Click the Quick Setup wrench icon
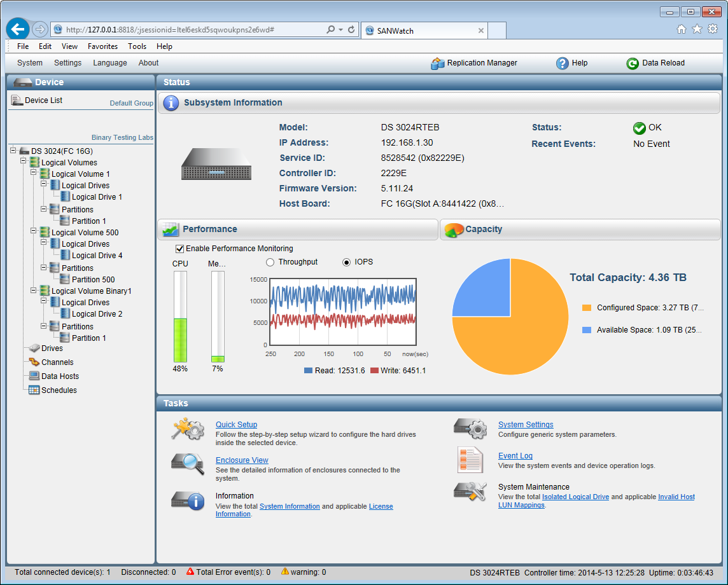The height and width of the screenshot is (585, 728). click(x=187, y=429)
